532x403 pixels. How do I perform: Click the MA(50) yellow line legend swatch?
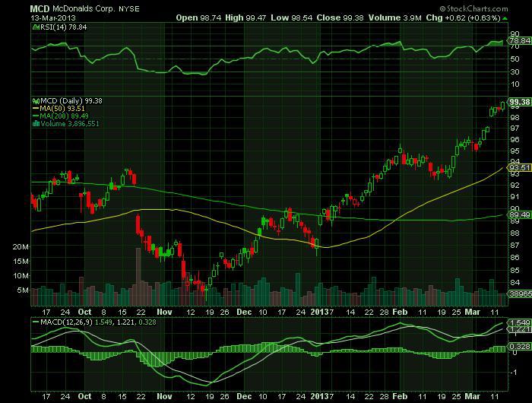[36, 109]
